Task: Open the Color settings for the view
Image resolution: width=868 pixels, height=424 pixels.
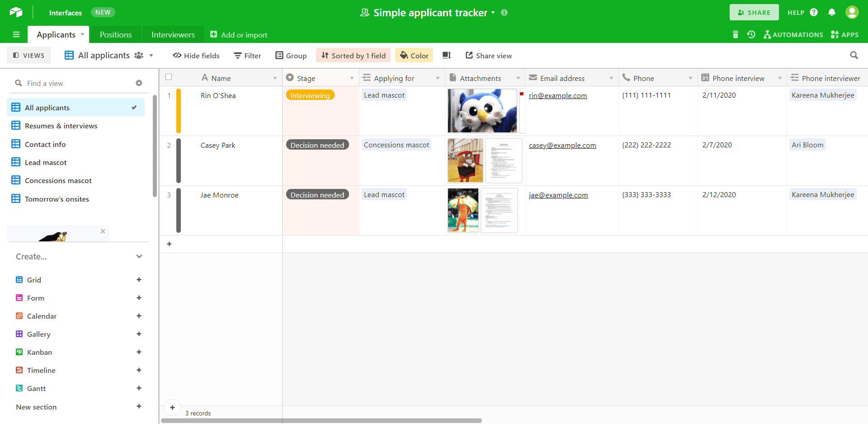Action: [x=414, y=55]
